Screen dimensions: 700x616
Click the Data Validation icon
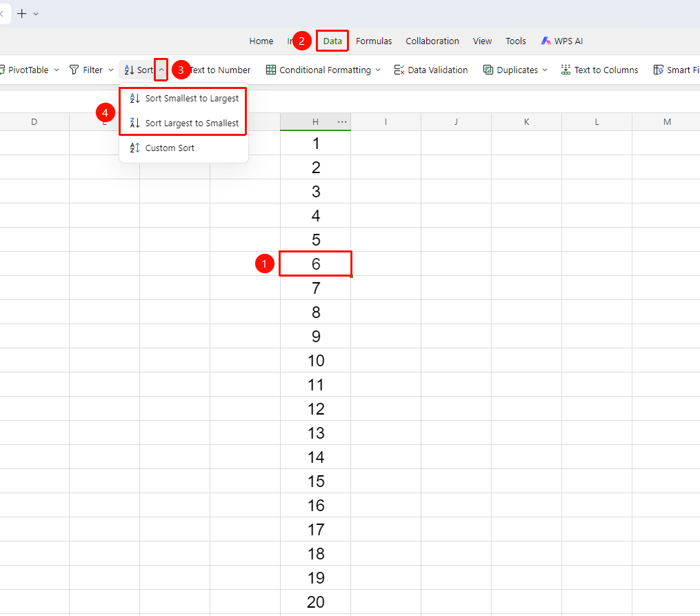tap(399, 70)
